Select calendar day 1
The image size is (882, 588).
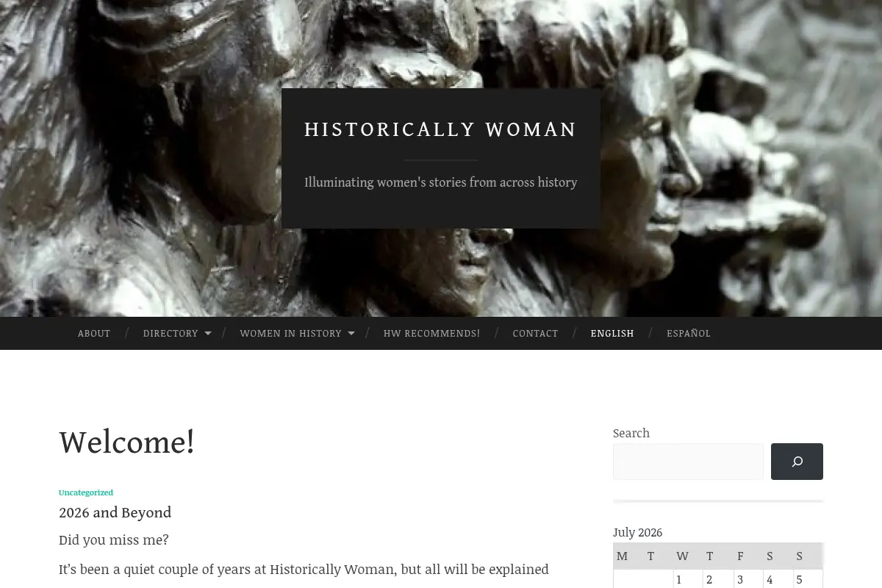(679, 579)
